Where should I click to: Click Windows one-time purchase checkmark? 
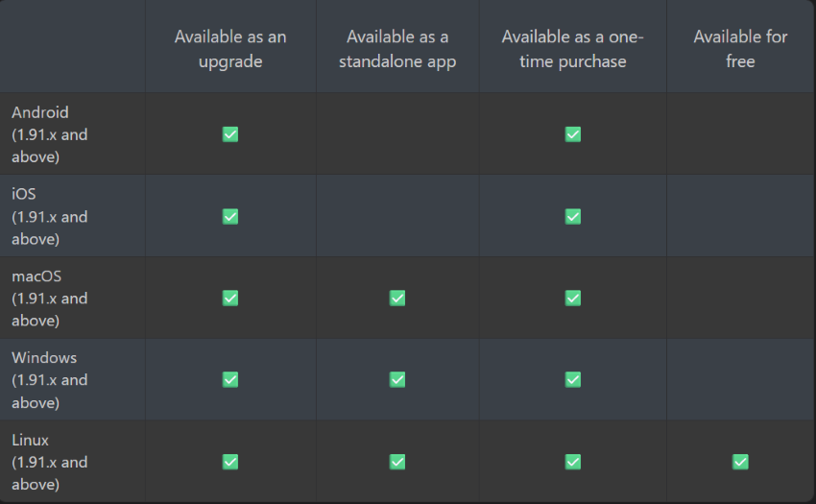click(572, 379)
